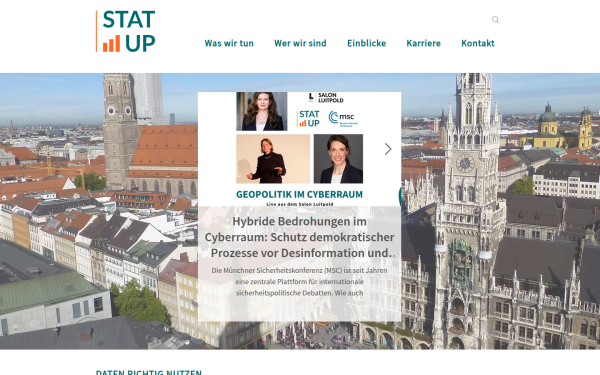Open the Karriere menu item

(424, 43)
